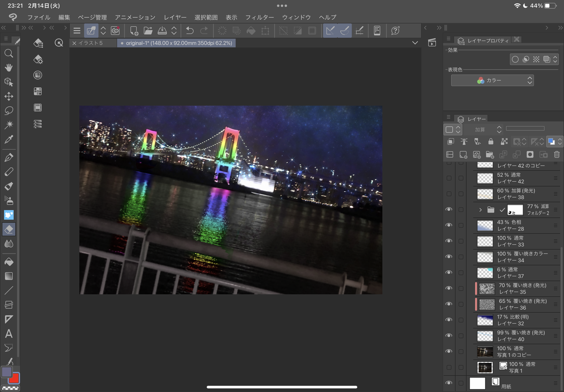Create a new layer folder

tap(490, 154)
